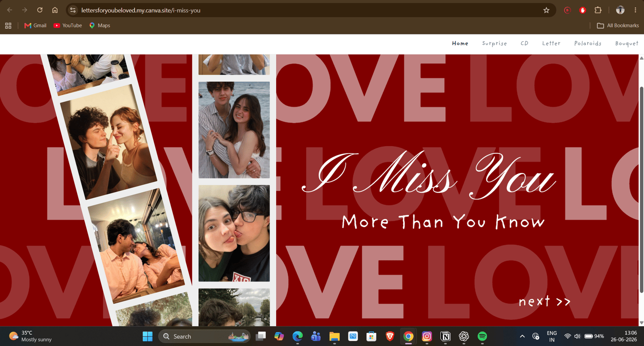The image size is (644, 346).
Task: Navigate to the Polaroids page
Action: tap(588, 43)
